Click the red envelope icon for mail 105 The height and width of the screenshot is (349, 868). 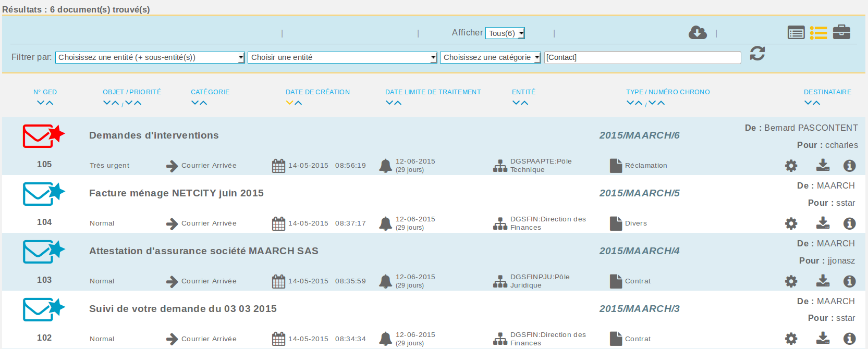coord(43,136)
